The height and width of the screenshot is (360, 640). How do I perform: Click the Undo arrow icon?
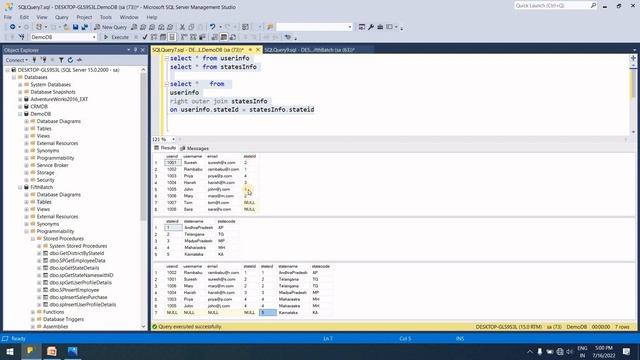tap(212, 27)
